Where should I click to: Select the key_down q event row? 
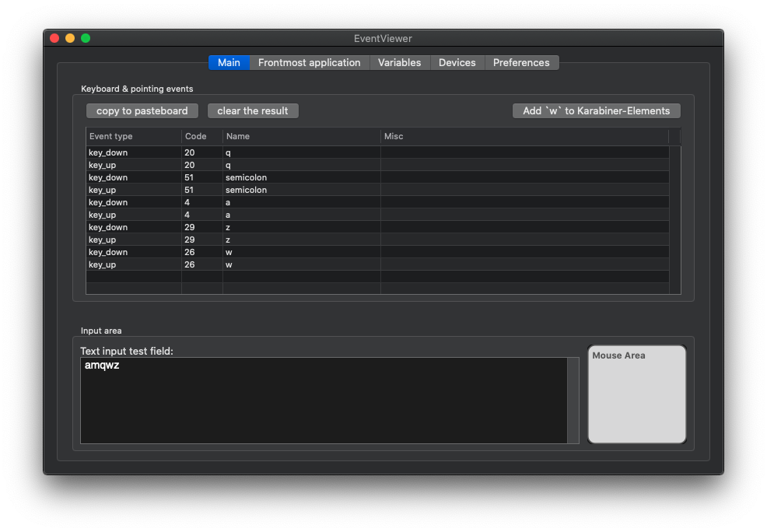pos(377,152)
